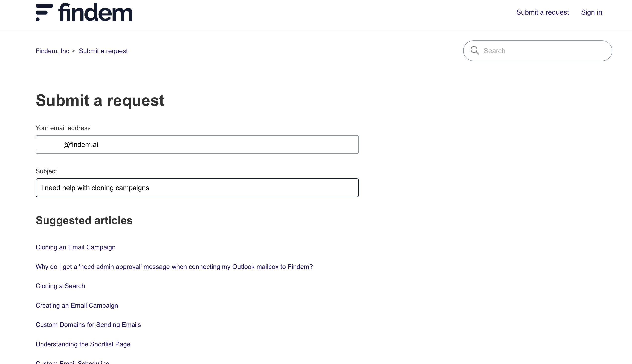This screenshot has height=364, width=632.
Task: Open Custom Domains for Sending Emails
Action: click(x=88, y=325)
